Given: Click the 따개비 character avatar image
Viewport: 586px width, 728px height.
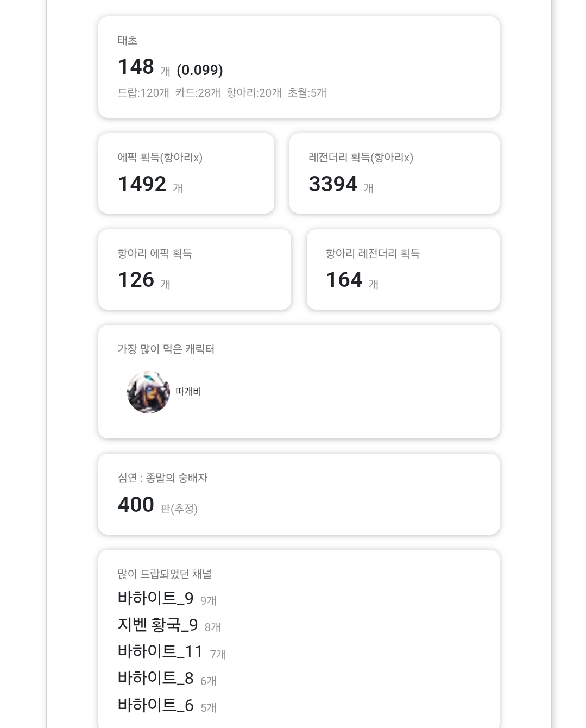Looking at the screenshot, I should click(148, 392).
